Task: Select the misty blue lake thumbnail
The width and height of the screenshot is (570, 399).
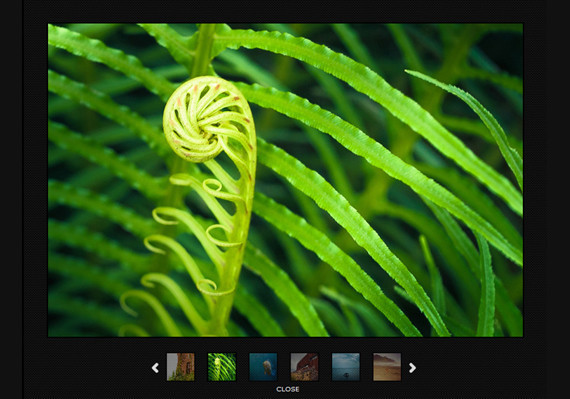Action: pyautogui.click(x=346, y=367)
